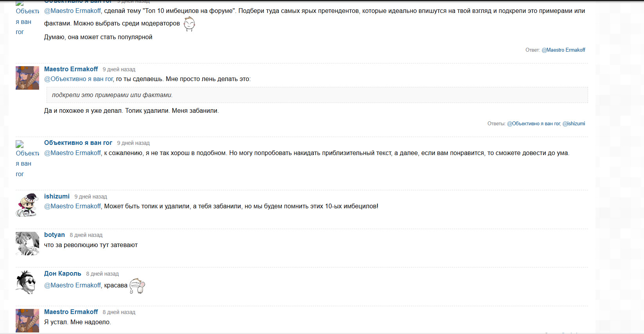Open Maestro Ermakoff's avatar beside 'Я устал'
This screenshot has width=644, height=334.
tap(27, 321)
